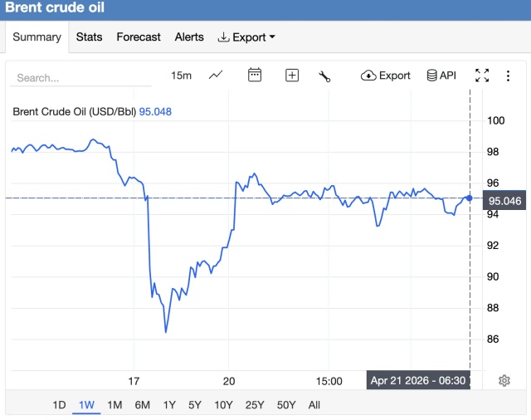This screenshot has width=531, height=420.
Task: Select the 1D time range
Action: (x=59, y=405)
